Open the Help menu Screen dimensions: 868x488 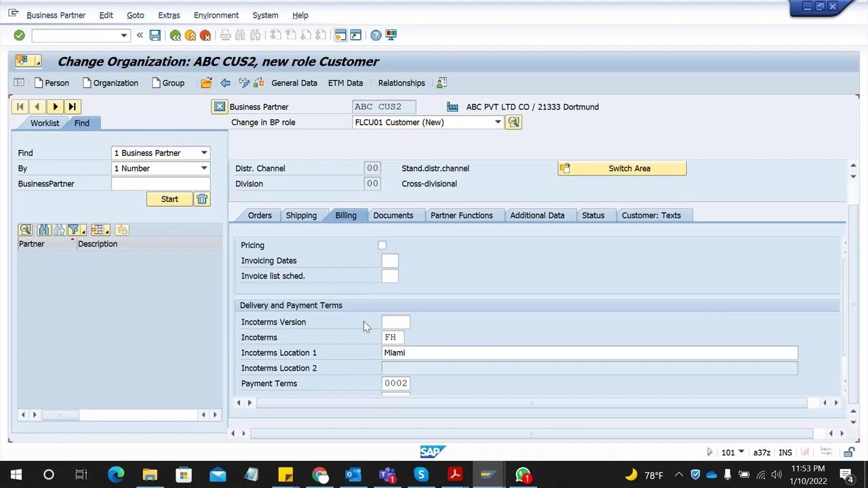pyautogui.click(x=300, y=15)
